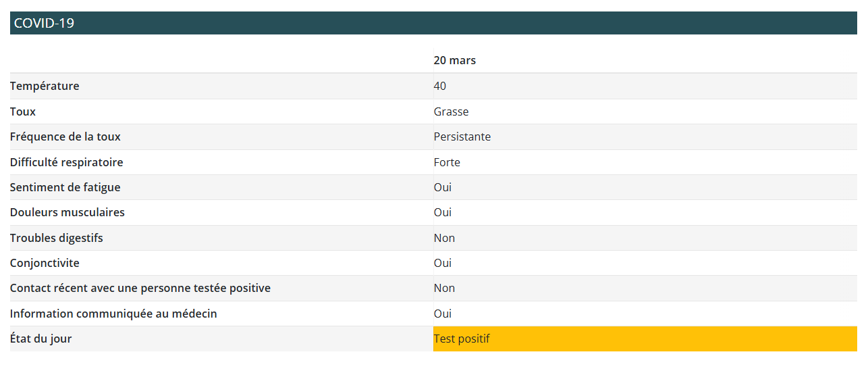Click the Conjonctivite row label

(x=45, y=263)
